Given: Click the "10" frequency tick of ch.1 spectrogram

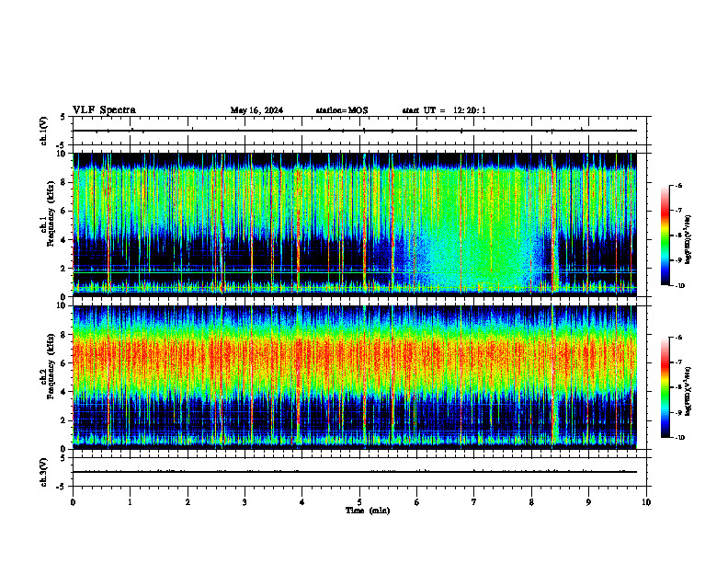Looking at the screenshot, I should 63,154.
